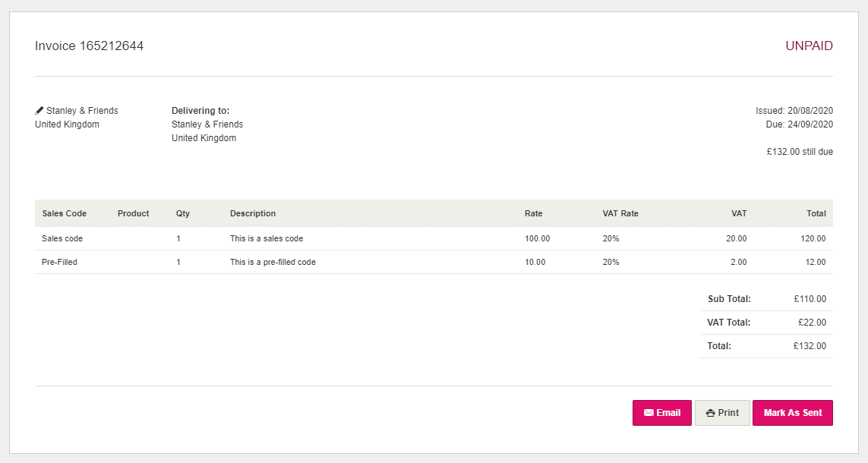The image size is (868, 463).
Task: Click the pencil edit icon beside Stanley & Friends
Action: (x=39, y=111)
